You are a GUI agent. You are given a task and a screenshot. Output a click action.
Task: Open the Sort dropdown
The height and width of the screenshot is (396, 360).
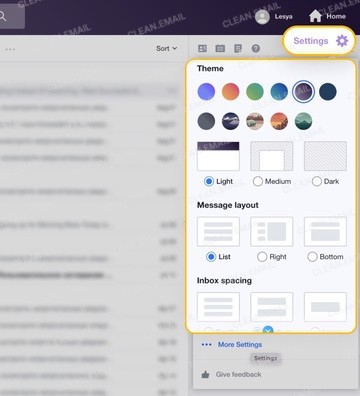coord(166,49)
